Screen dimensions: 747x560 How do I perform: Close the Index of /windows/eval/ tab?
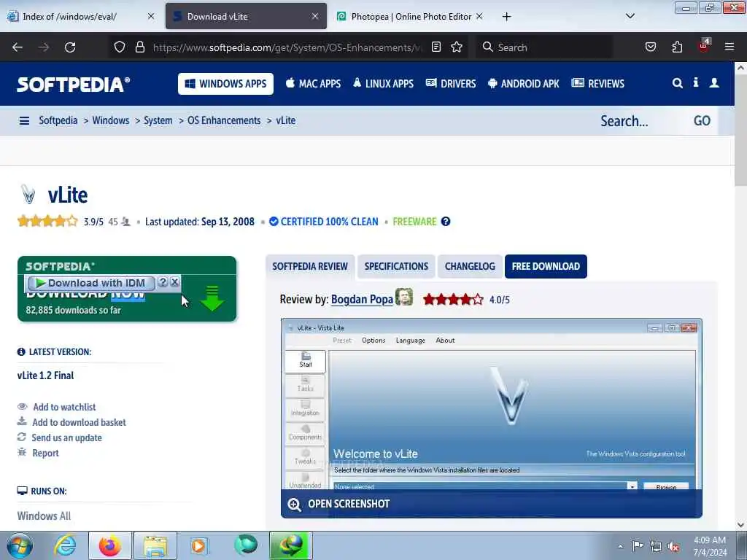(151, 16)
